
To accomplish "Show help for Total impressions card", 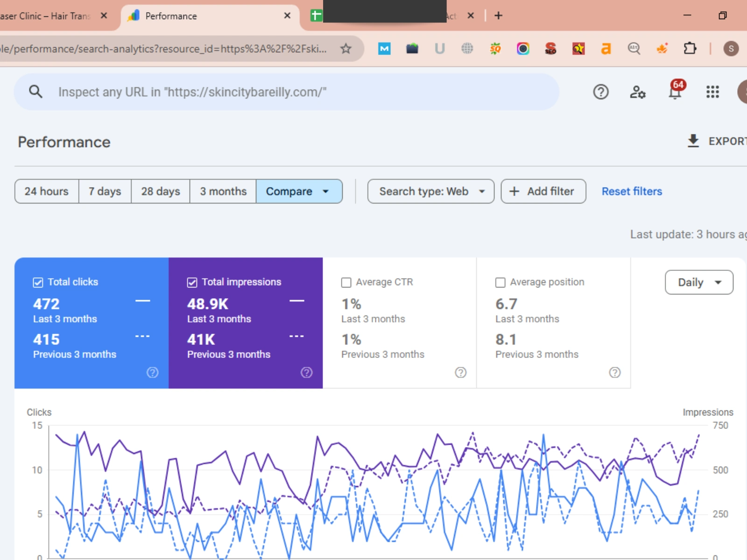I will 307,372.
